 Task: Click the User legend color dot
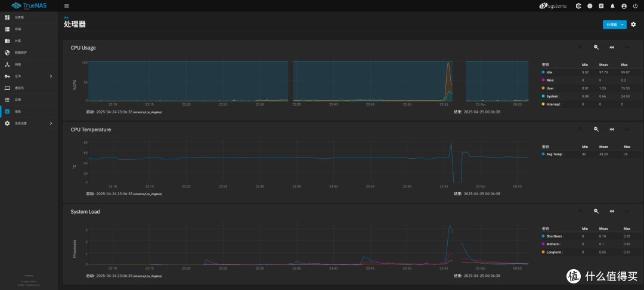click(543, 88)
